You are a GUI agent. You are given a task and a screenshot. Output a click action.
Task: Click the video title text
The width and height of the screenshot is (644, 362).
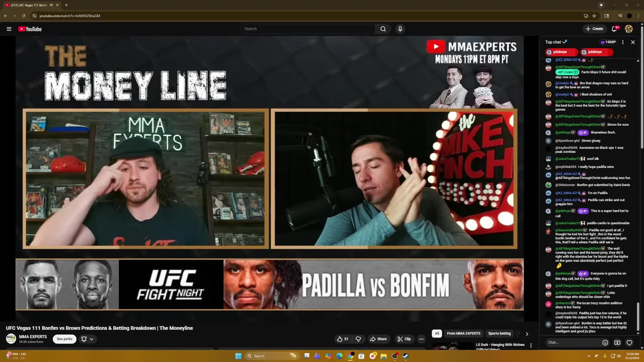(x=99, y=328)
